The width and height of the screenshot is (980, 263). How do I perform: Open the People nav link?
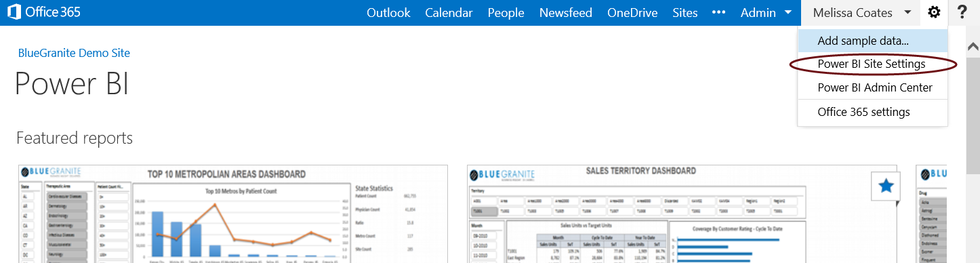coord(506,12)
